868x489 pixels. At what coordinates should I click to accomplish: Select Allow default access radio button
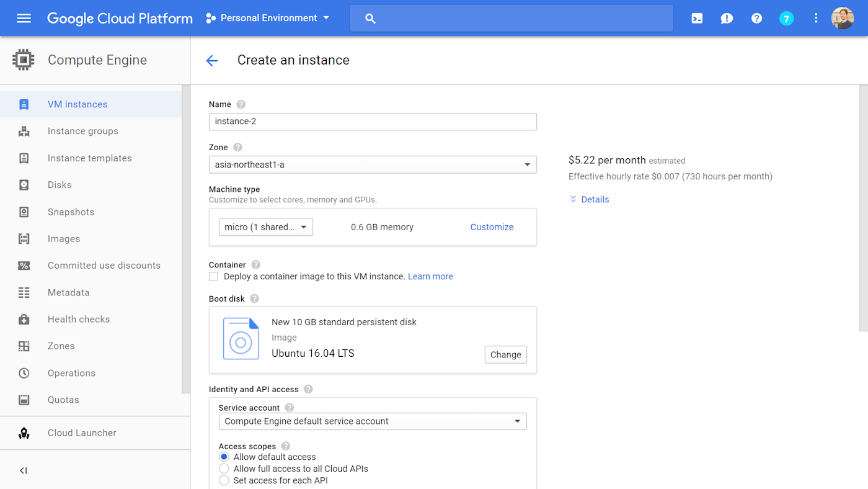(x=224, y=457)
